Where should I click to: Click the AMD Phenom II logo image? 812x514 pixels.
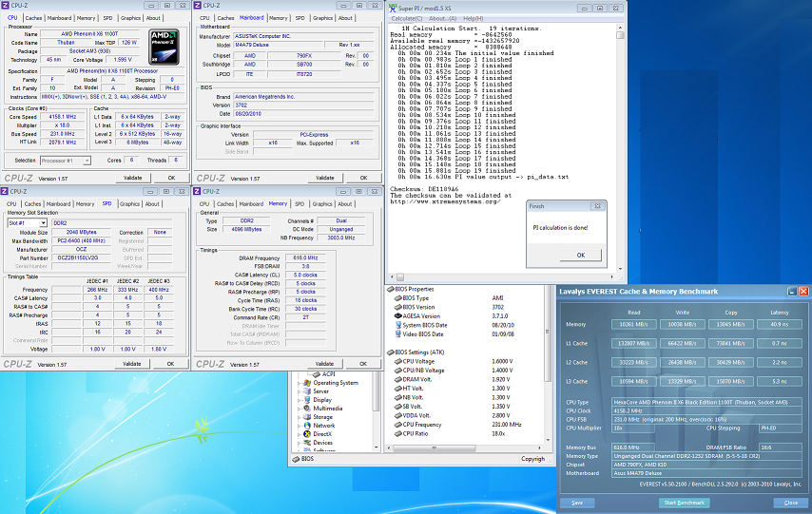click(164, 47)
